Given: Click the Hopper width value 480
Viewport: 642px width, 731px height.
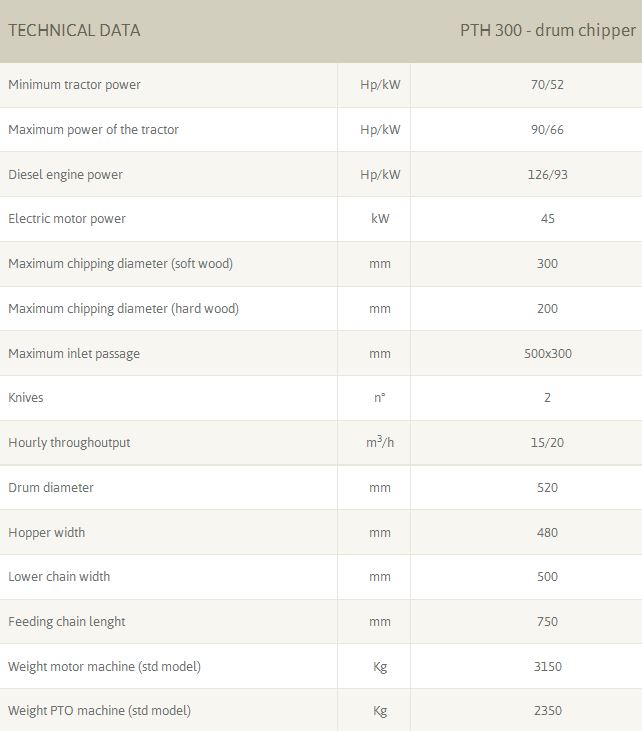Looking at the screenshot, I should pos(547,533).
